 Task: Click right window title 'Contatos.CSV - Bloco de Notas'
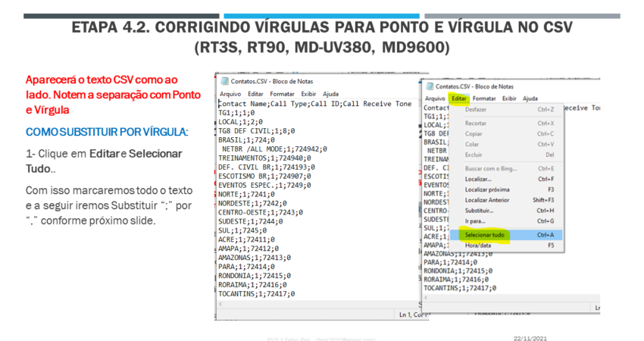click(474, 86)
